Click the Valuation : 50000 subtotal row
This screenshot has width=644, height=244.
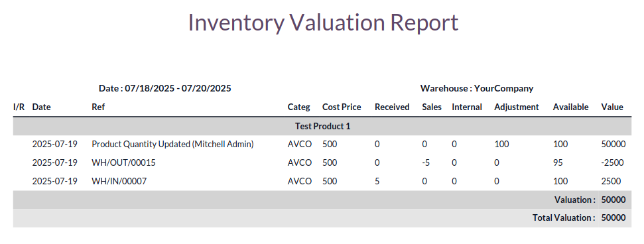pos(322,200)
